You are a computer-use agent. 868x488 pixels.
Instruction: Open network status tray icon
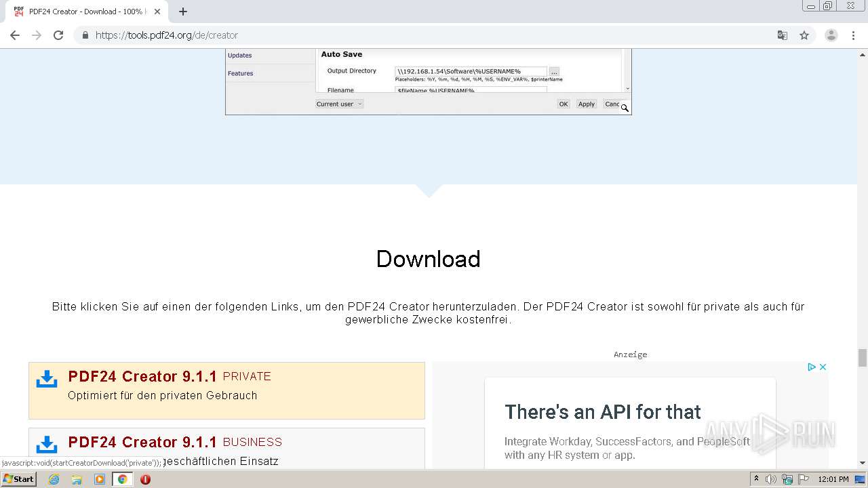(787, 479)
